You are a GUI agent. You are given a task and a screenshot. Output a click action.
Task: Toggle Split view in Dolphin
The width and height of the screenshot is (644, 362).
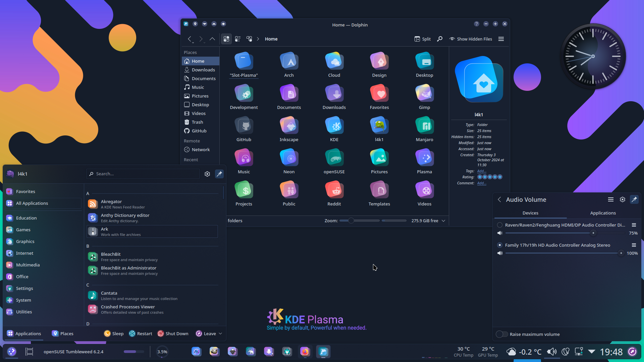click(x=423, y=39)
